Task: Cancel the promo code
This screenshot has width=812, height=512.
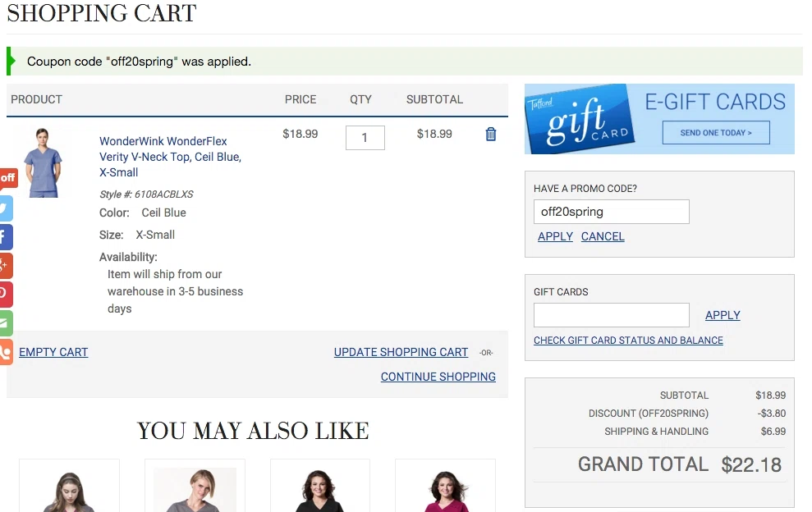Action: pos(603,236)
